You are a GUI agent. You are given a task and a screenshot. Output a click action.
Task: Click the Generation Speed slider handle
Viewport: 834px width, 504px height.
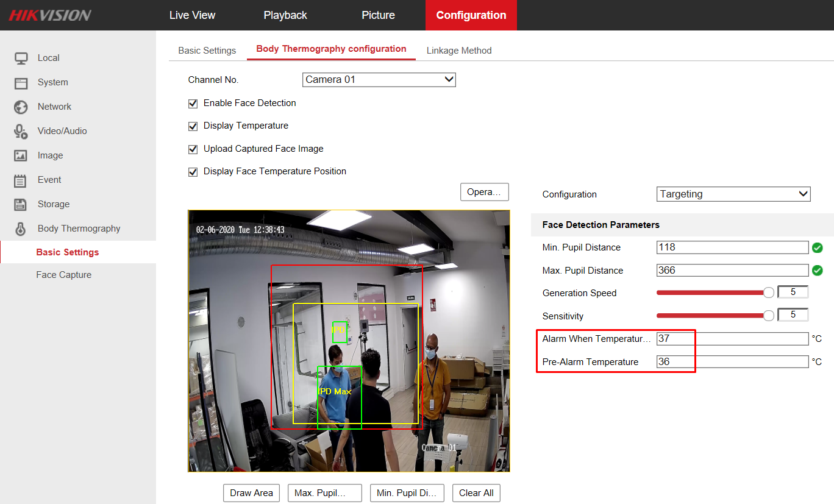coord(769,293)
